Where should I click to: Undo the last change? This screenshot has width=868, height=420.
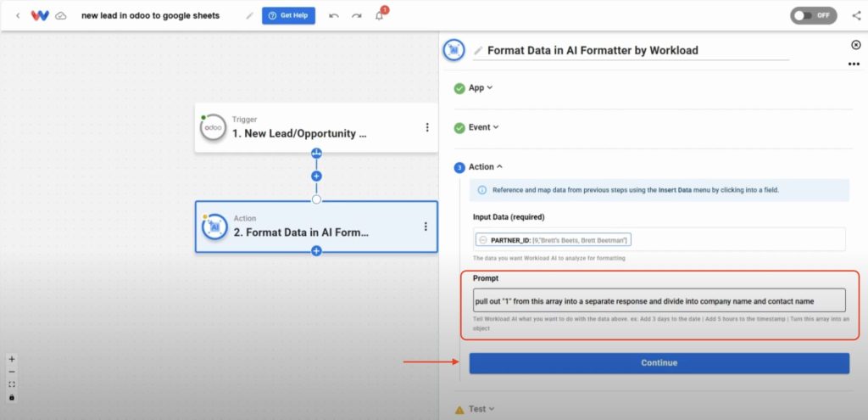pyautogui.click(x=334, y=15)
